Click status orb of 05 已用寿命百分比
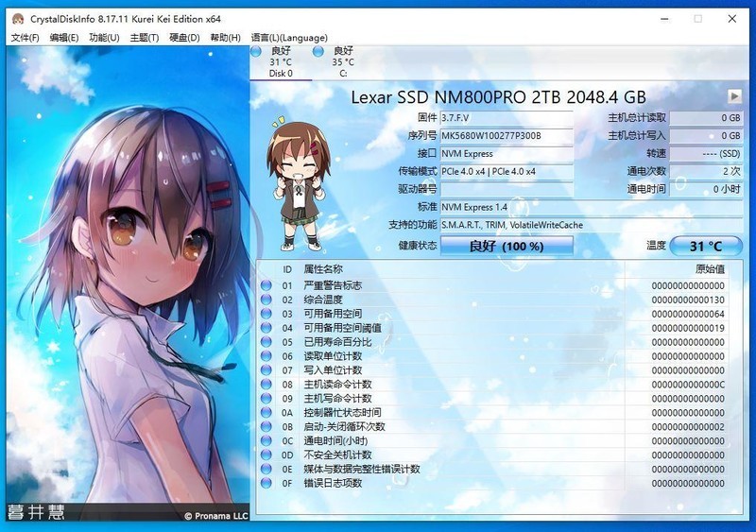The width and height of the screenshot is (756, 532). coord(266,342)
